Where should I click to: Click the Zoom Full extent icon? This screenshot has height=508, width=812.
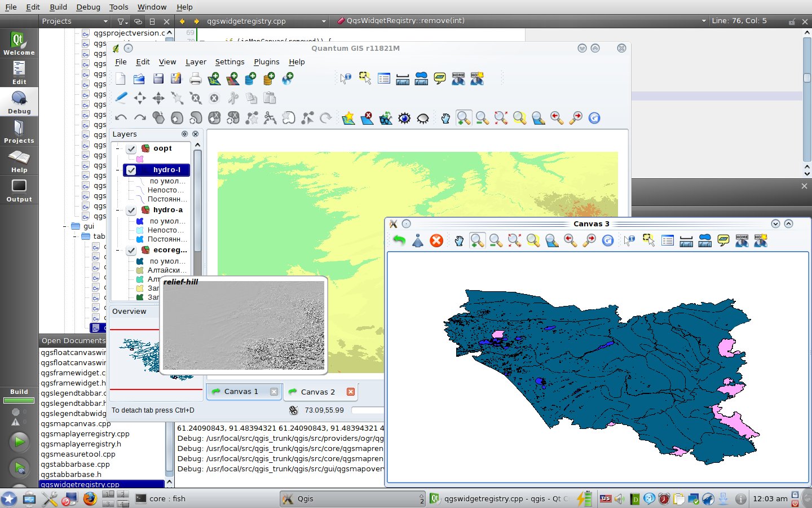pyautogui.click(x=501, y=118)
